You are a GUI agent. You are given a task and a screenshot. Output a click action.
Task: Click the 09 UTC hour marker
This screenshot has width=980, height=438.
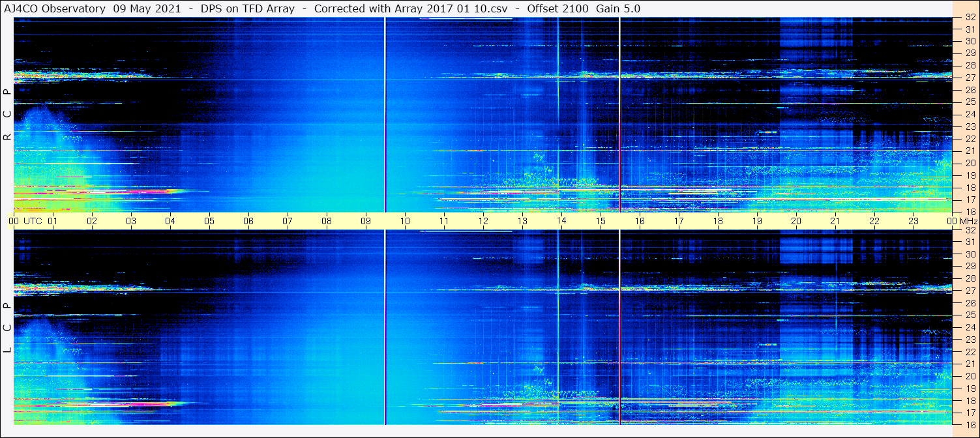pyautogui.click(x=366, y=221)
